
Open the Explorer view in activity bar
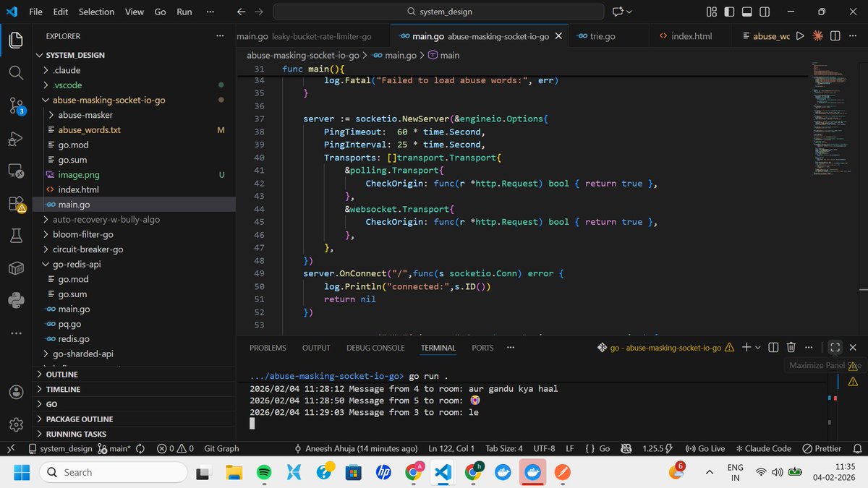[16, 40]
